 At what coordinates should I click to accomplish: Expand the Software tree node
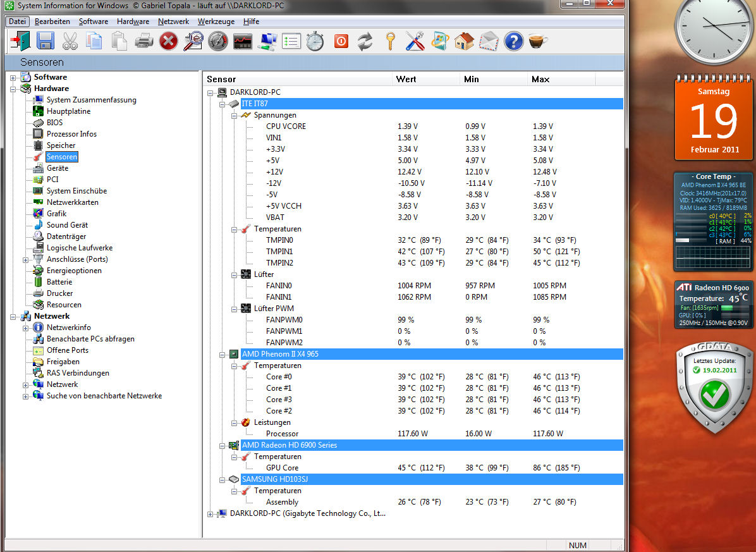(13, 78)
